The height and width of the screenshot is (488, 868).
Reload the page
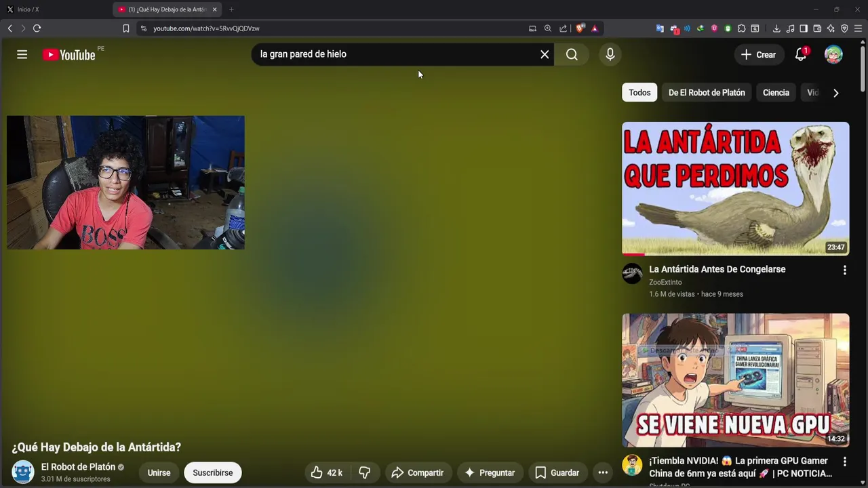(x=37, y=28)
